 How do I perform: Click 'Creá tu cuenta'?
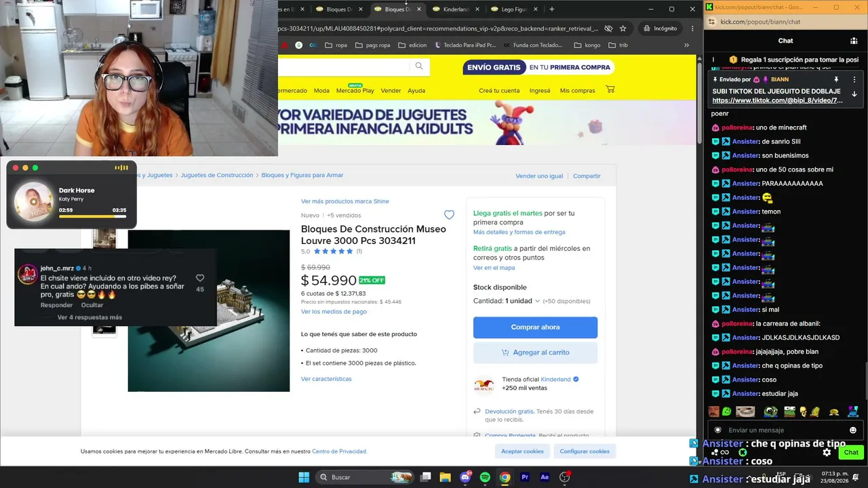click(x=499, y=91)
